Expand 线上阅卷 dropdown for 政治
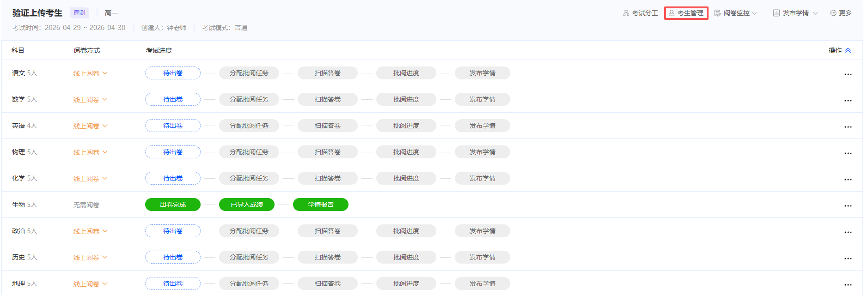The height and width of the screenshot is (295, 868). [90, 231]
